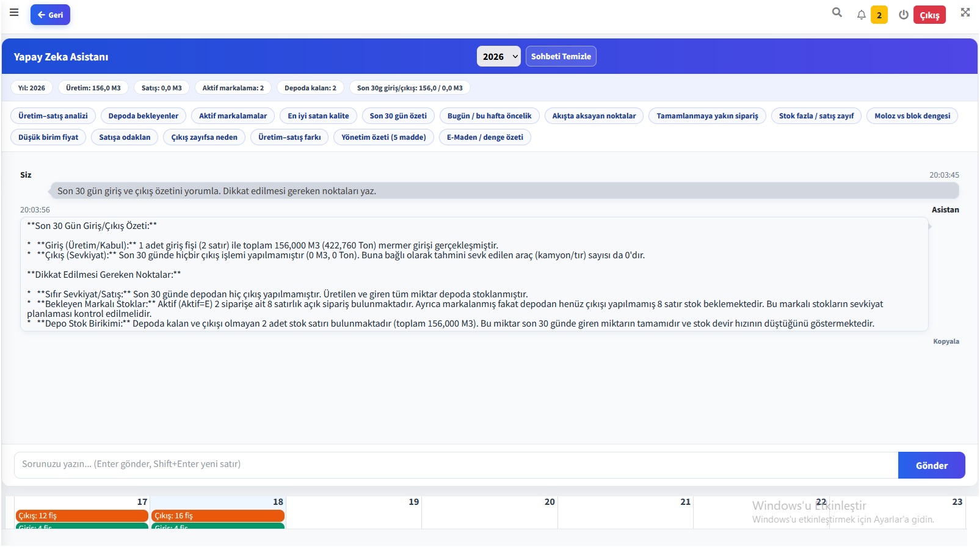Click the 20:03:56 reply timestamp
Screen dimensions: 980x547
(35, 210)
